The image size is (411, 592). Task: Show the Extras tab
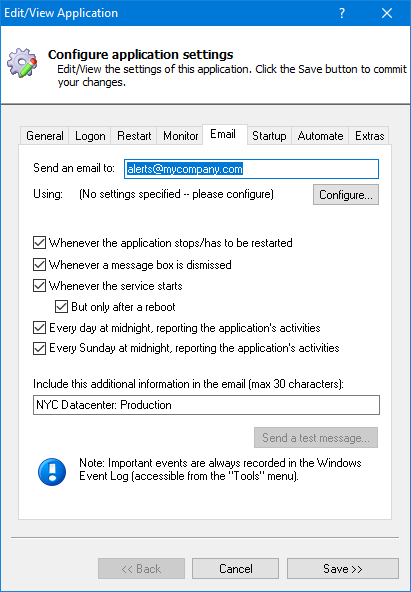tap(369, 136)
